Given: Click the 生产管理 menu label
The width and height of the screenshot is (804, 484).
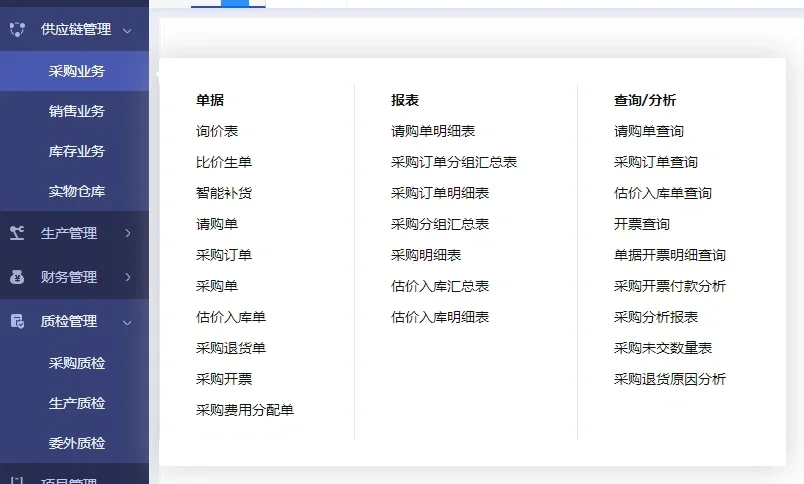Looking at the screenshot, I should (x=69, y=233).
